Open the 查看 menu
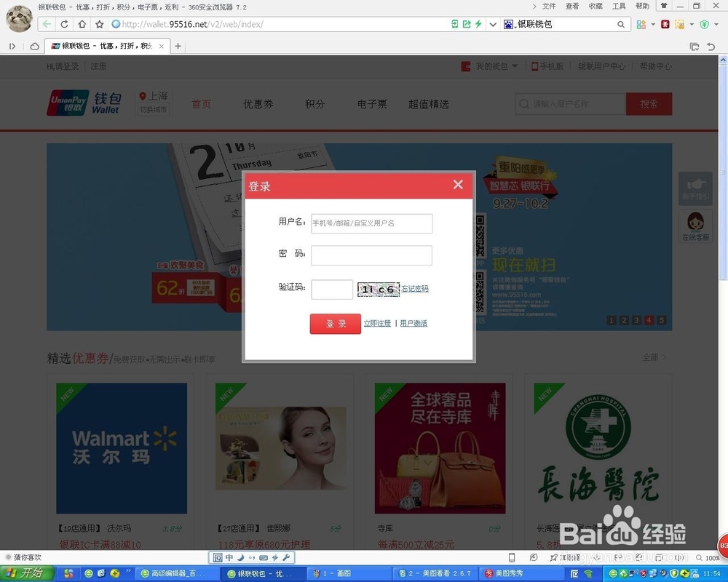728x582 pixels. [x=572, y=6]
